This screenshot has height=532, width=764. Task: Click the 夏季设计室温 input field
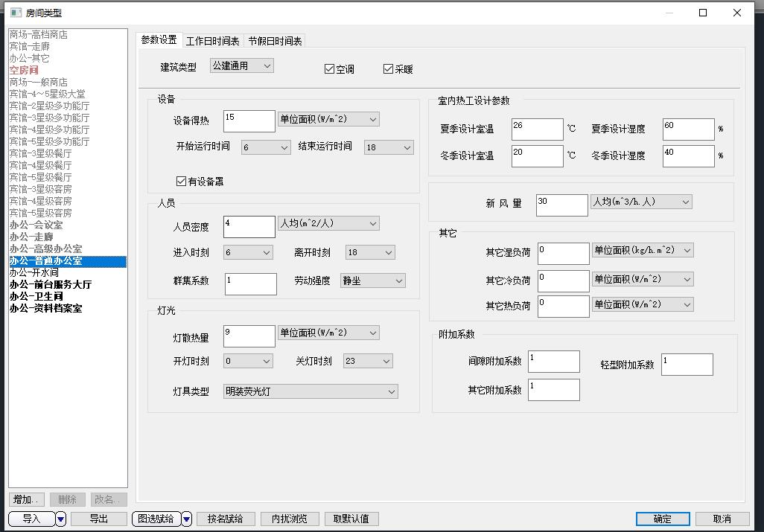[537, 129]
